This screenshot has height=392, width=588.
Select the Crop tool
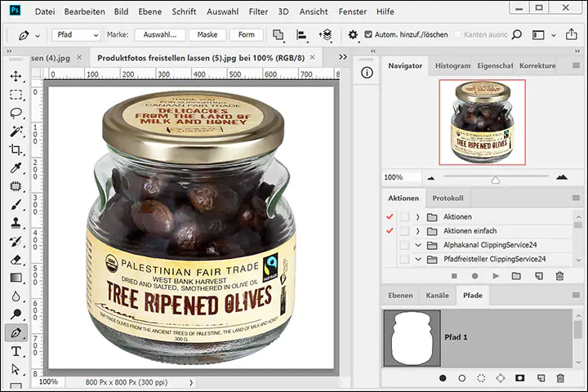(x=16, y=149)
